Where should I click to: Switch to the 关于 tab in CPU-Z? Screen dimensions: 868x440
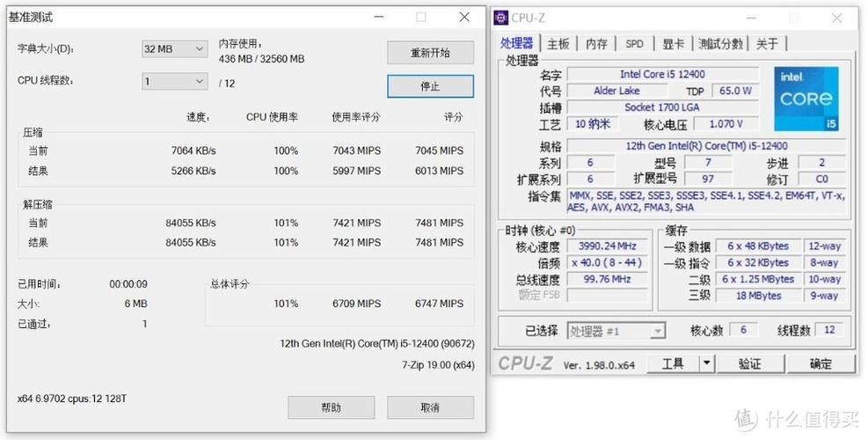[767, 44]
